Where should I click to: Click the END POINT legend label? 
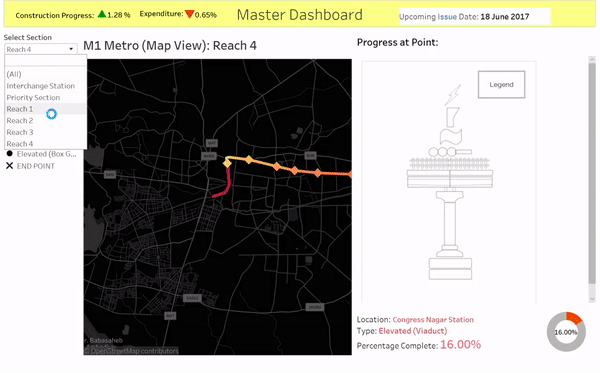[x=36, y=166]
